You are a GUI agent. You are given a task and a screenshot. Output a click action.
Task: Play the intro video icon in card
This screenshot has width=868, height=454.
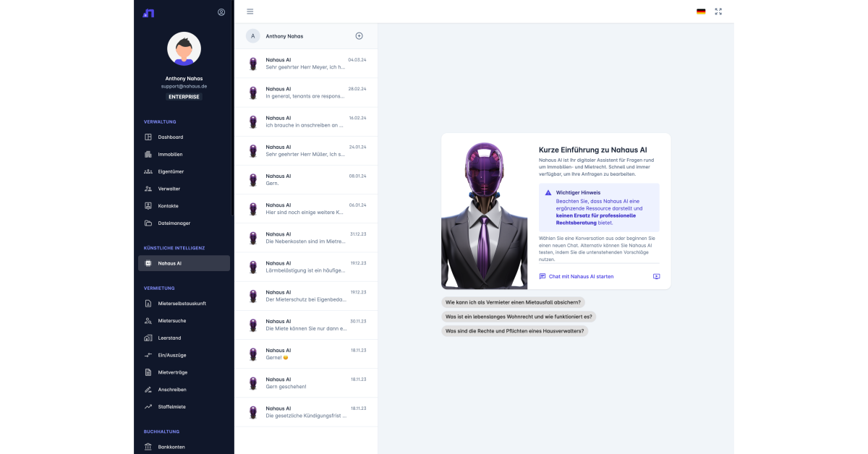coord(656,276)
